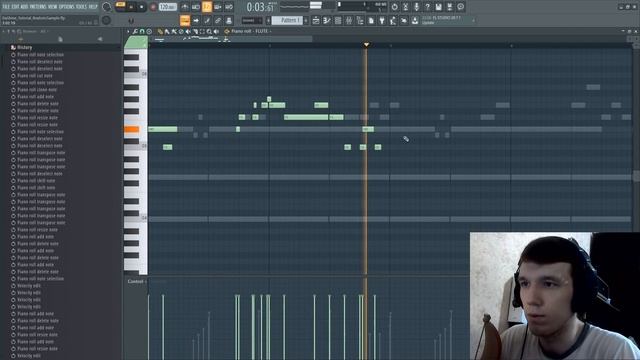Open the Control velocity lane selector
Viewport: 640px width, 360px height.
click(x=136, y=281)
